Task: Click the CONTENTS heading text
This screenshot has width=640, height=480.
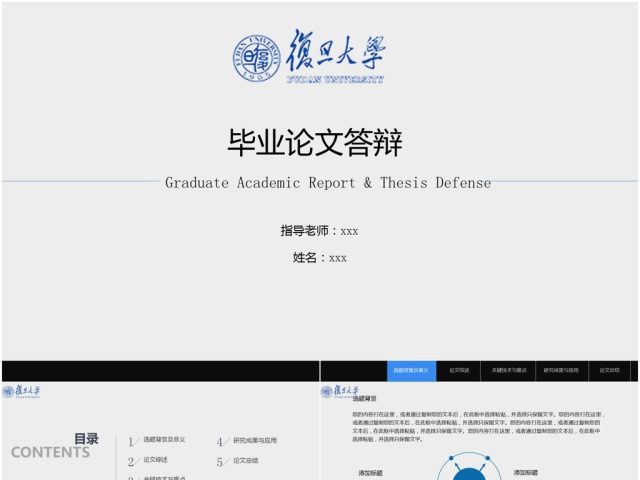Action: click(x=50, y=452)
